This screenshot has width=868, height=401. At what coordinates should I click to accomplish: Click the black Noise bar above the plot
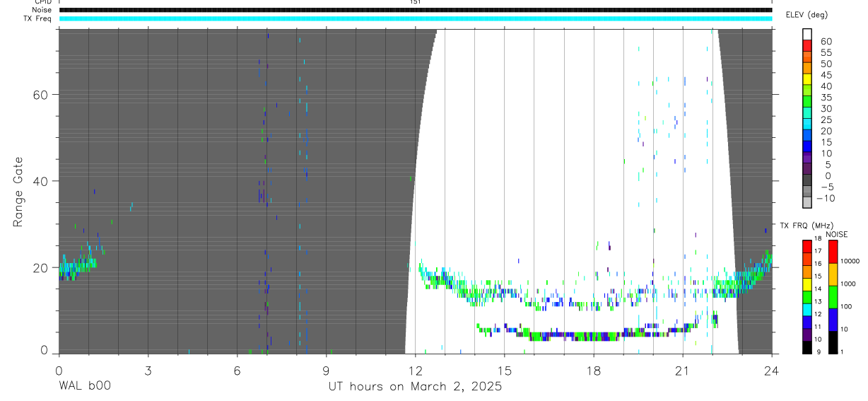tap(415, 10)
